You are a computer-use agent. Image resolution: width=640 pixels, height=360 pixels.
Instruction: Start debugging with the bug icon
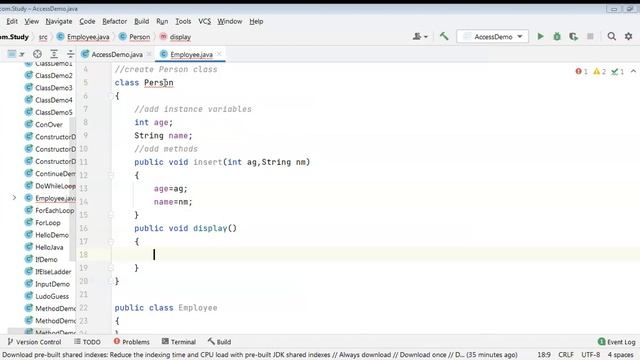pos(557,37)
